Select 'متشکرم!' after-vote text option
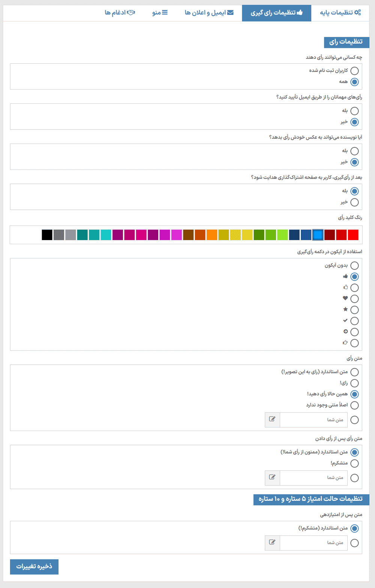 (354, 463)
